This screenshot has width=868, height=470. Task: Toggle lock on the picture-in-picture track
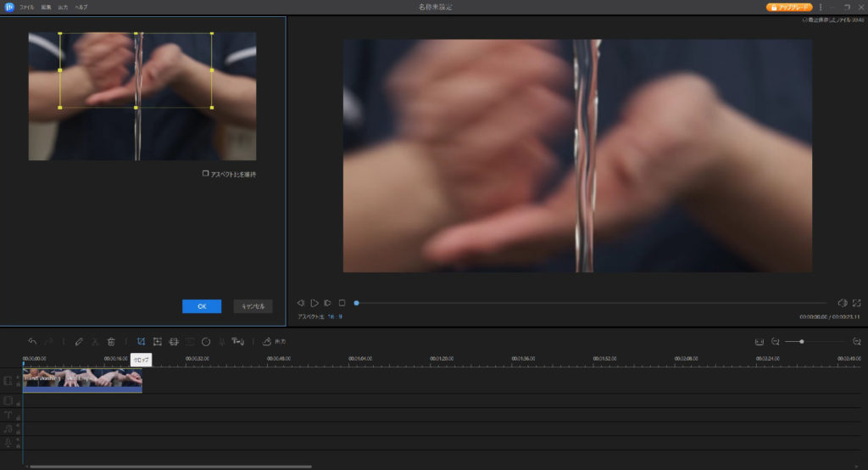pos(18,404)
